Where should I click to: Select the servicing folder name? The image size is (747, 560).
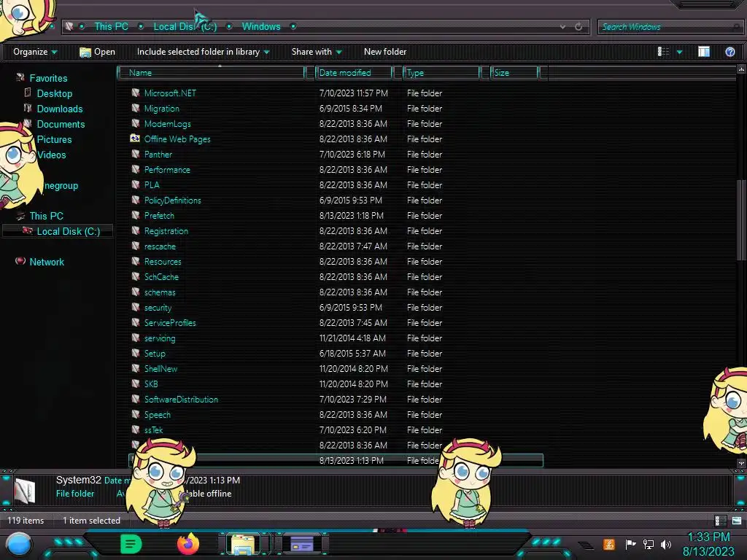pos(160,338)
